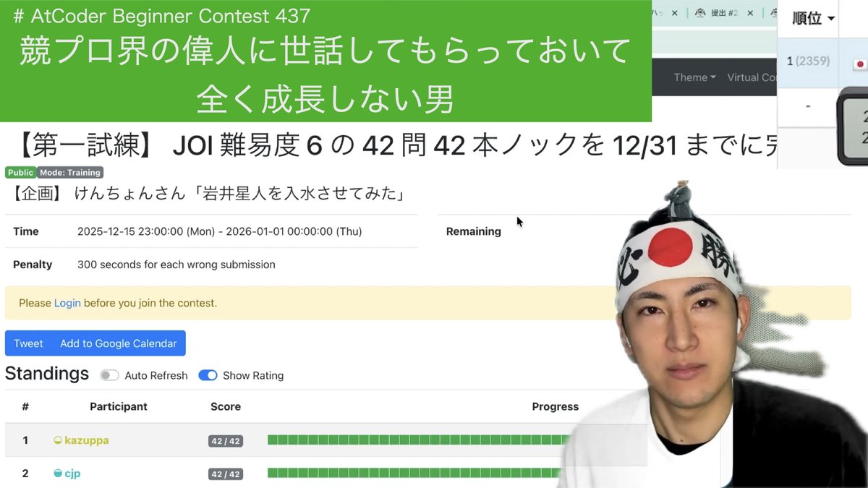Click the Time label
The height and width of the screenshot is (488, 868).
point(26,231)
